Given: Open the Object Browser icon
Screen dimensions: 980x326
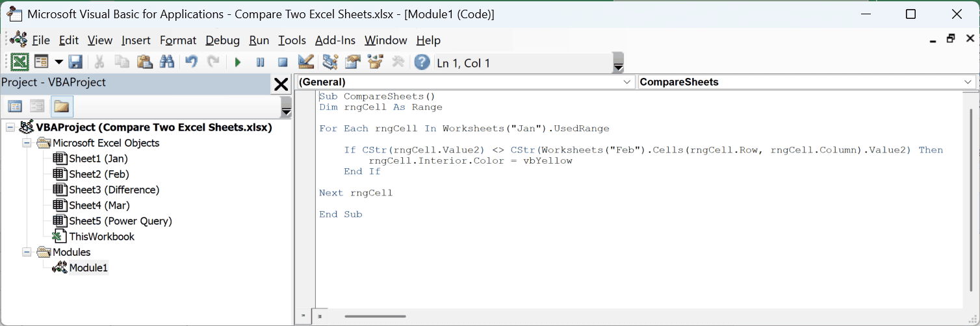Looking at the screenshot, I should 375,62.
